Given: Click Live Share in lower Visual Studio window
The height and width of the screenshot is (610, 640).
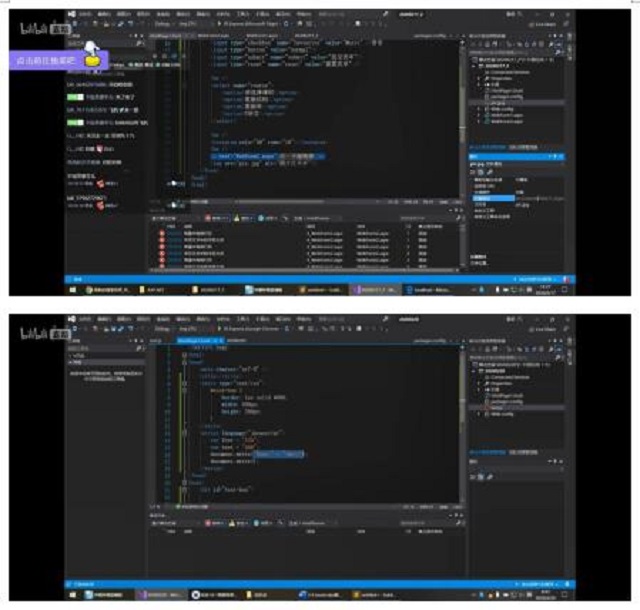Looking at the screenshot, I should [x=542, y=329].
